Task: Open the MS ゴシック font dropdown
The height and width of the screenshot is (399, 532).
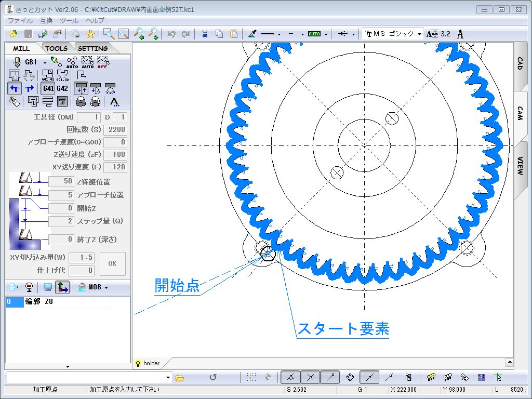Action: pos(419,34)
